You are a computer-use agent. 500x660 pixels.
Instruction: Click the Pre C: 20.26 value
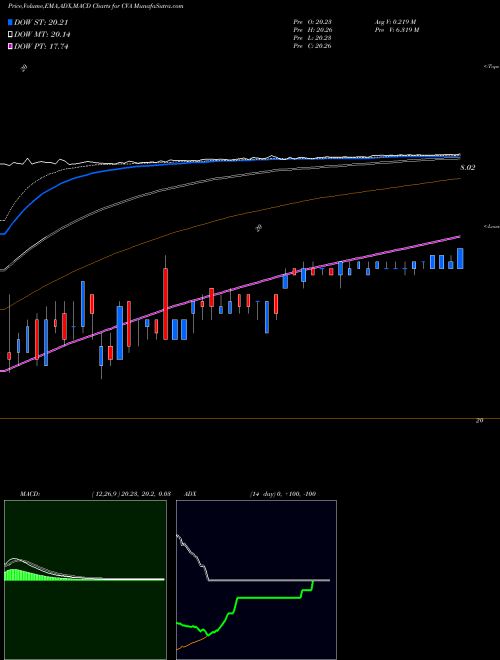point(312,46)
